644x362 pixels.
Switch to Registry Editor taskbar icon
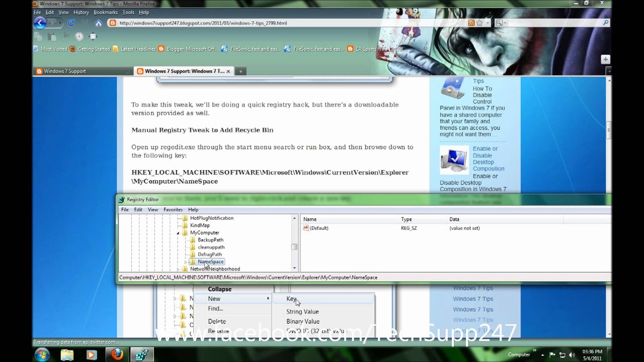coord(142,355)
